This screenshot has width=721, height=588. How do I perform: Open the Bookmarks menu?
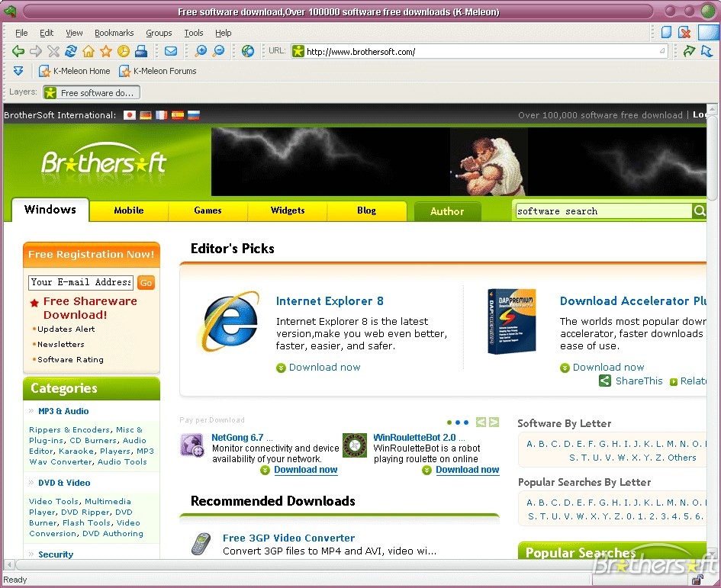[x=114, y=33]
